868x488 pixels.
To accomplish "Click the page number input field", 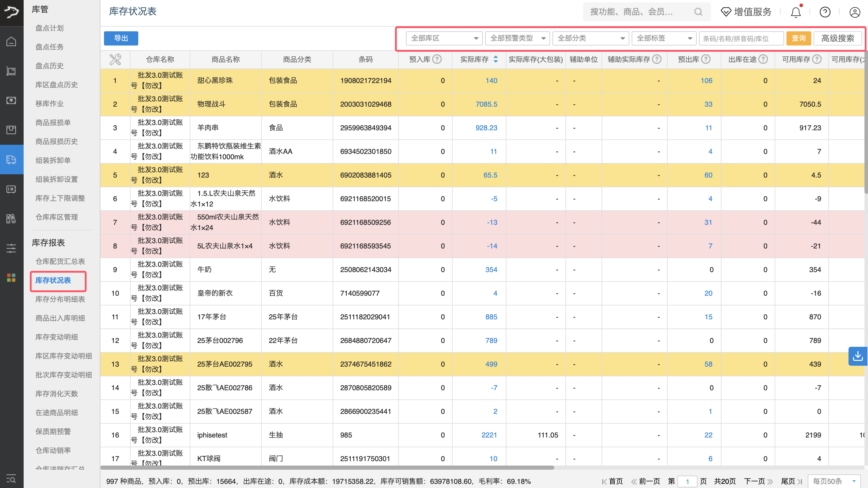I will coord(687,481).
